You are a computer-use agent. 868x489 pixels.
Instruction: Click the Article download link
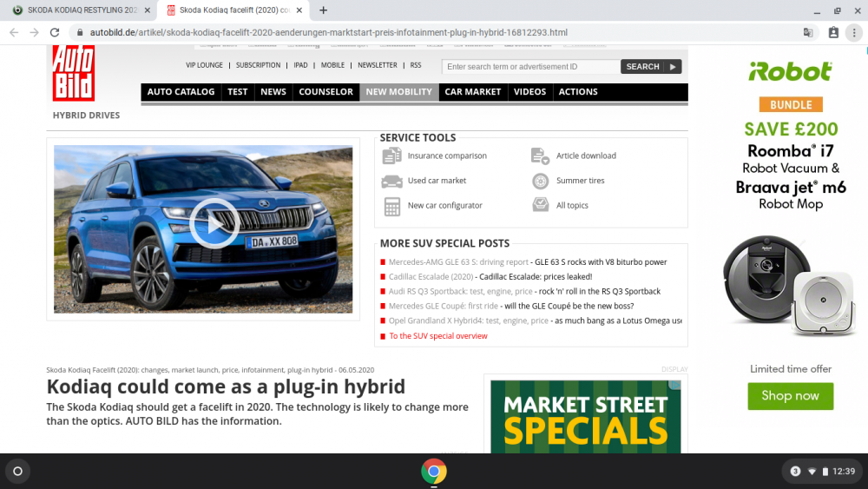(586, 156)
